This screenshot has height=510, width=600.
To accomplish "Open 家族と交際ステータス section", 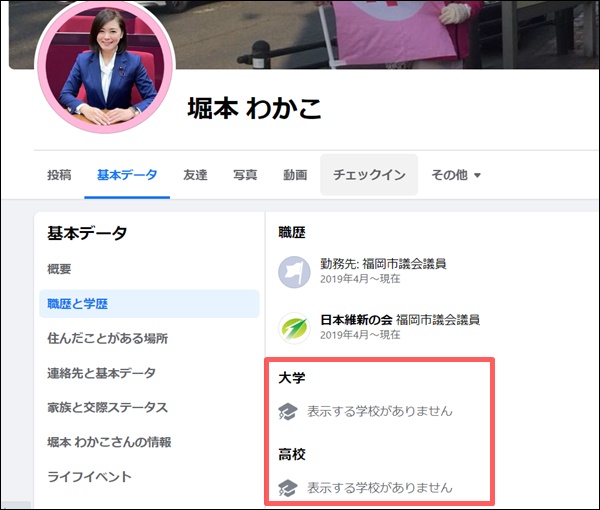I will [108, 407].
